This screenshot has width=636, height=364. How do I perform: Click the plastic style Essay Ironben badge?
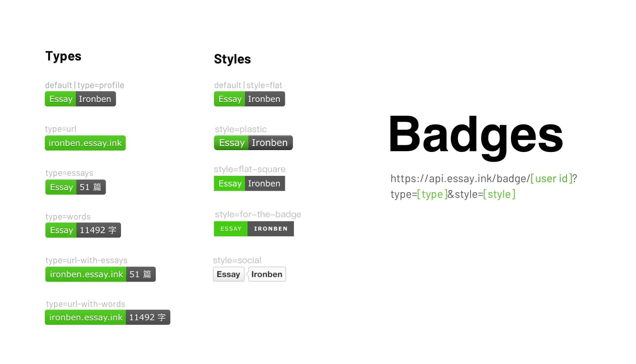coord(253,143)
